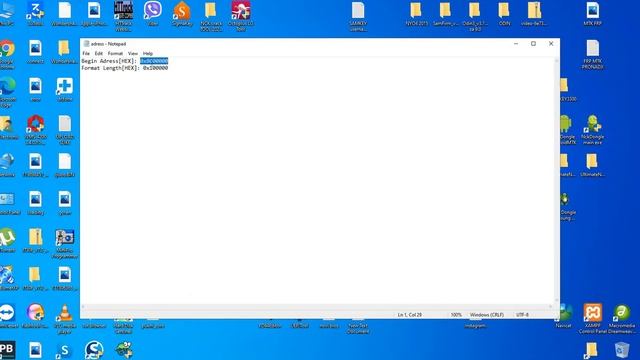Select the Macromedia Dreamweaver icon

coord(622,319)
